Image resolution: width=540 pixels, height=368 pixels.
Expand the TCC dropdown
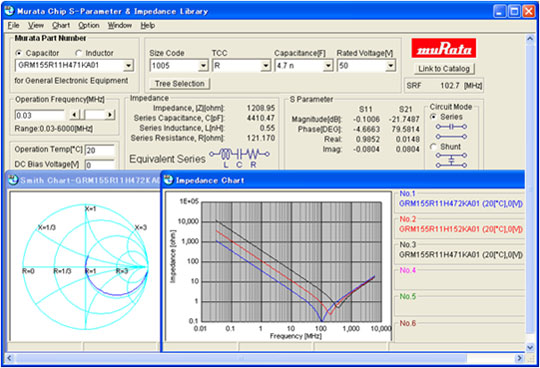(x=266, y=65)
